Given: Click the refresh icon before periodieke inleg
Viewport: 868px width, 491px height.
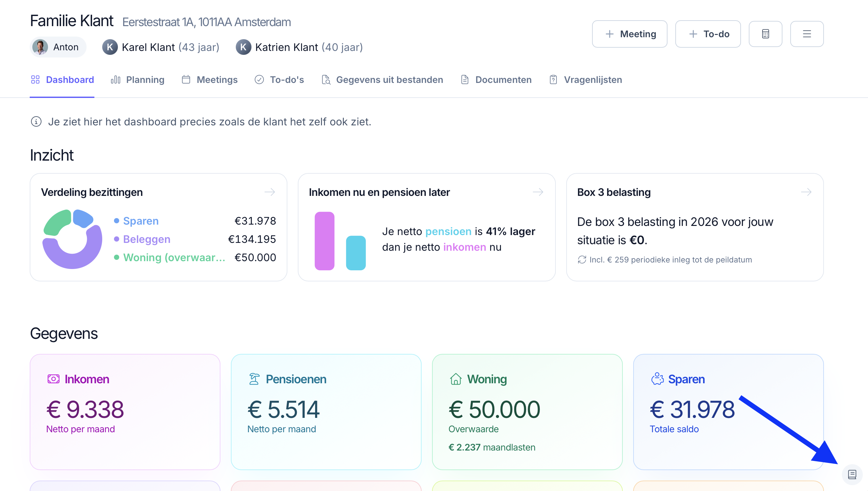Looking at the screenshot, I should (x=582, y=259).
